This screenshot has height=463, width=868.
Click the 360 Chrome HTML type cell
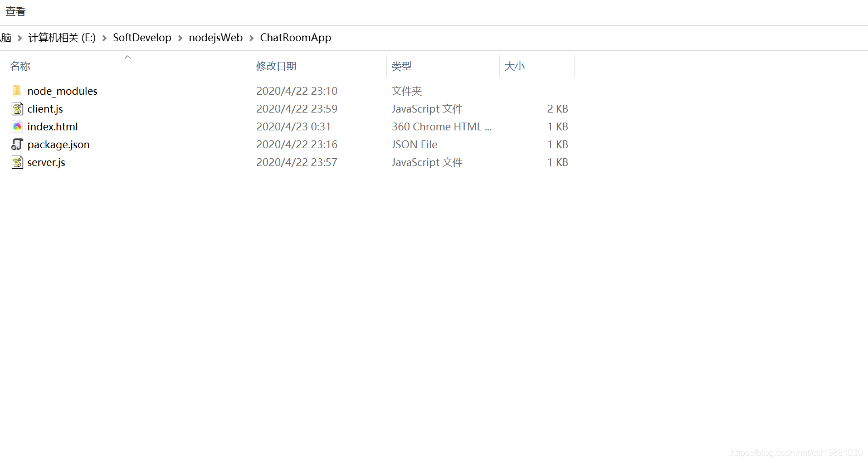pyautogui.click(x=441, y=126)
